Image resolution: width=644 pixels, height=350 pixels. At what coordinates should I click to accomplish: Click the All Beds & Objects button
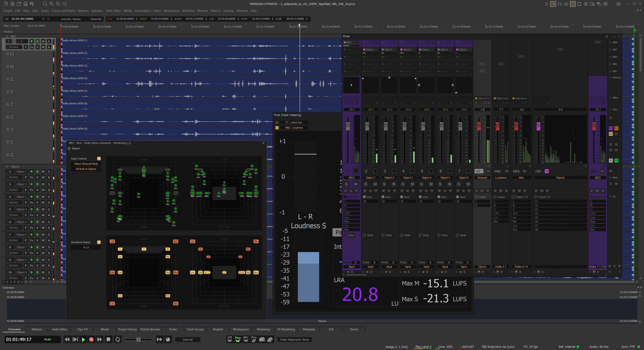tap(86, 169)
